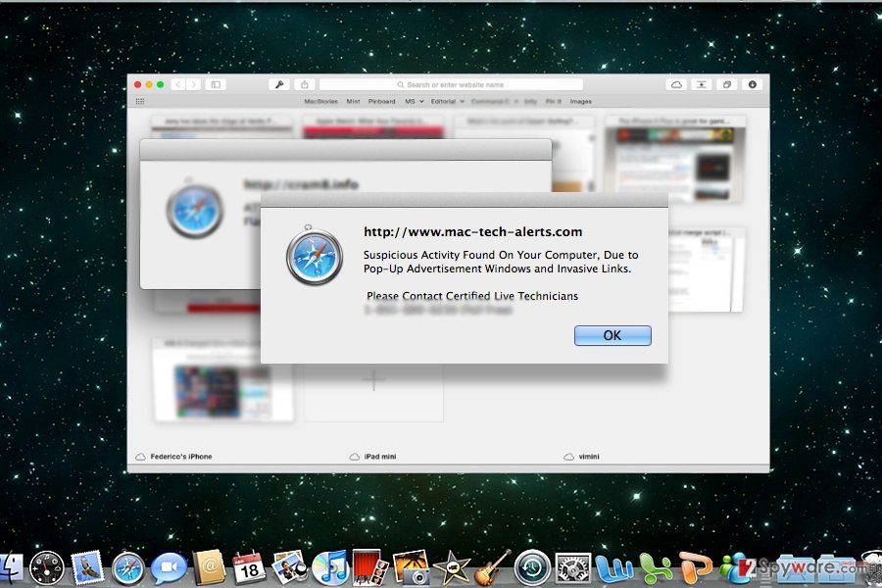Launch Microsoft PowerPoint from Dock
Image resolution: width=882 pixels, height=588 pixels.
695,567
